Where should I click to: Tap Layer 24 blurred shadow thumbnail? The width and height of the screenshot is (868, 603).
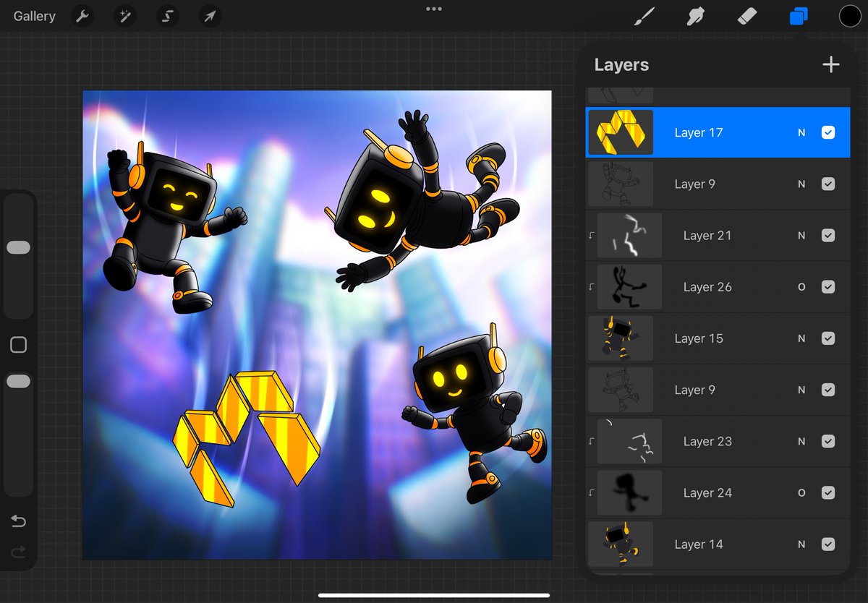629,492
